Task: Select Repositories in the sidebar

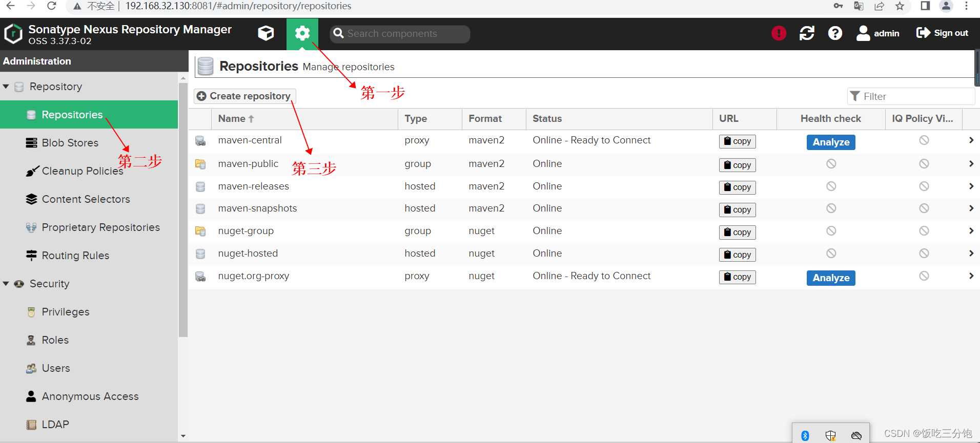Action: pos(89,115)
